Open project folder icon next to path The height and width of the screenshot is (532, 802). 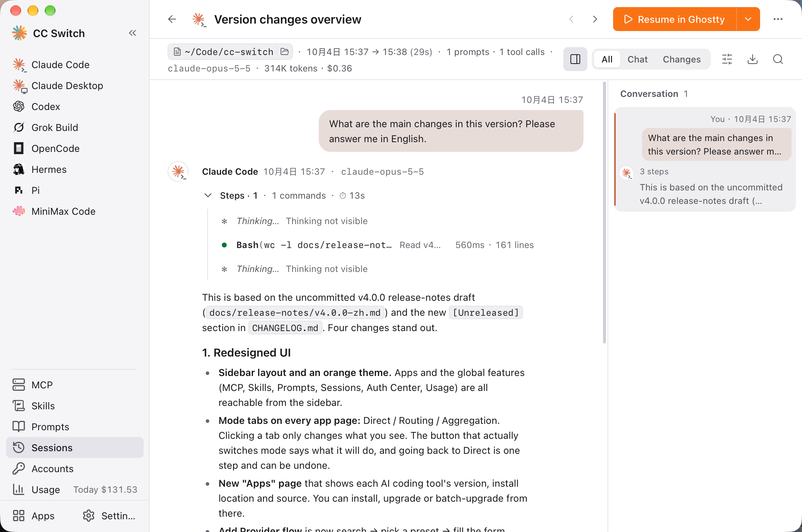click(285, 52)
